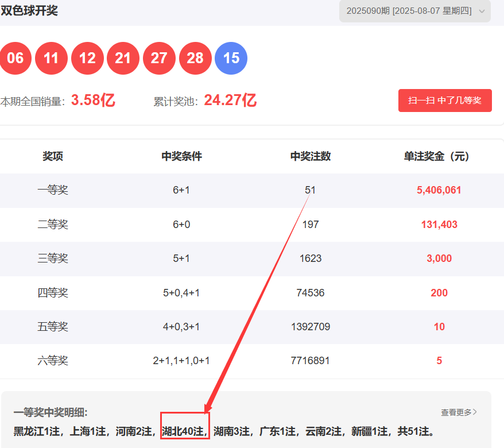Click red ball number 21
The image size is (504, 448).
[x=123, y=58]
